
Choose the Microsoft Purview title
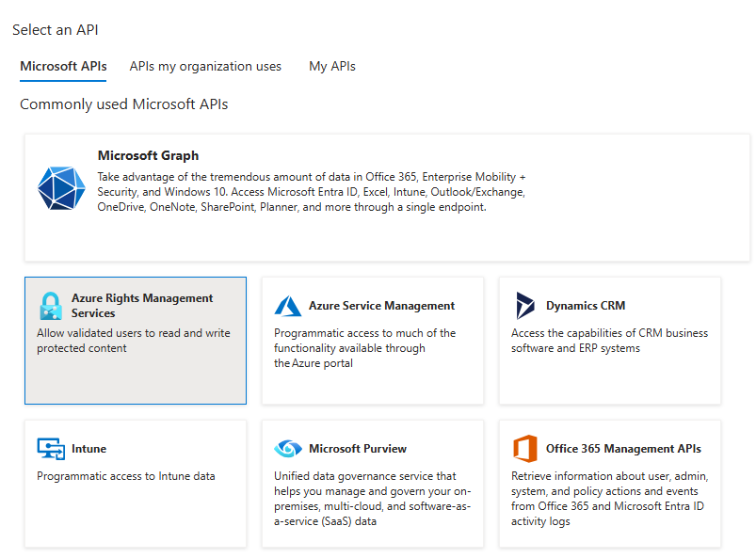point(358,449)
